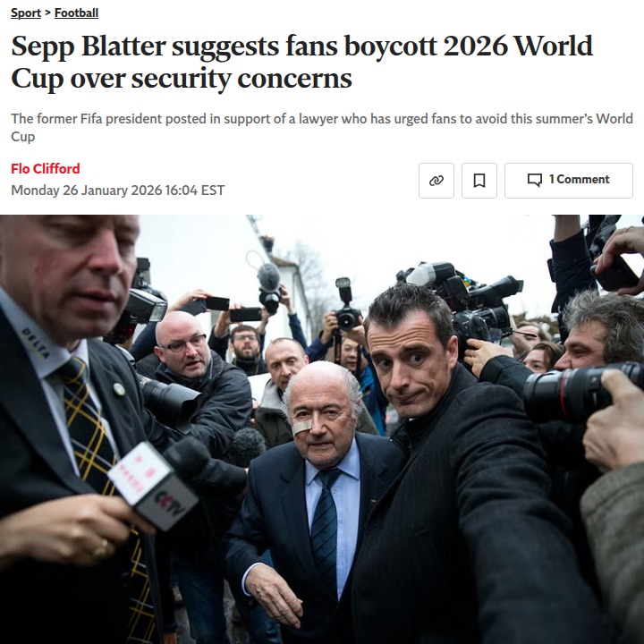Click the furry boom microphone in photo
Screen dimensions: 644x644
tap(269, 276)
